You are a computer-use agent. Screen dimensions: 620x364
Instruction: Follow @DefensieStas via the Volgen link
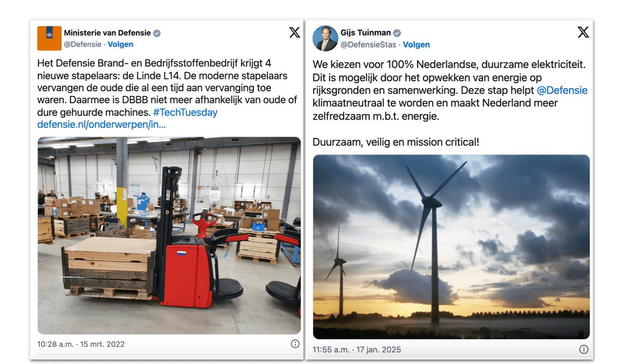416,45
